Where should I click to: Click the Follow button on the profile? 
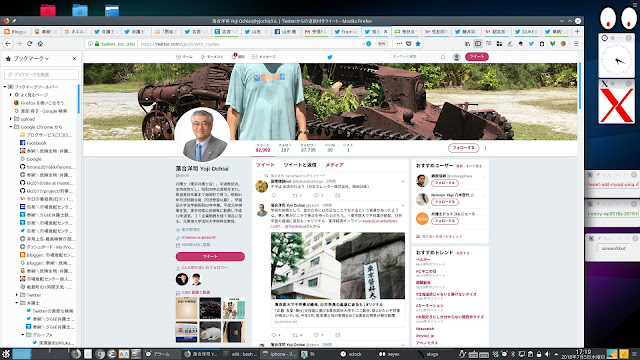[x=463, y=148]
